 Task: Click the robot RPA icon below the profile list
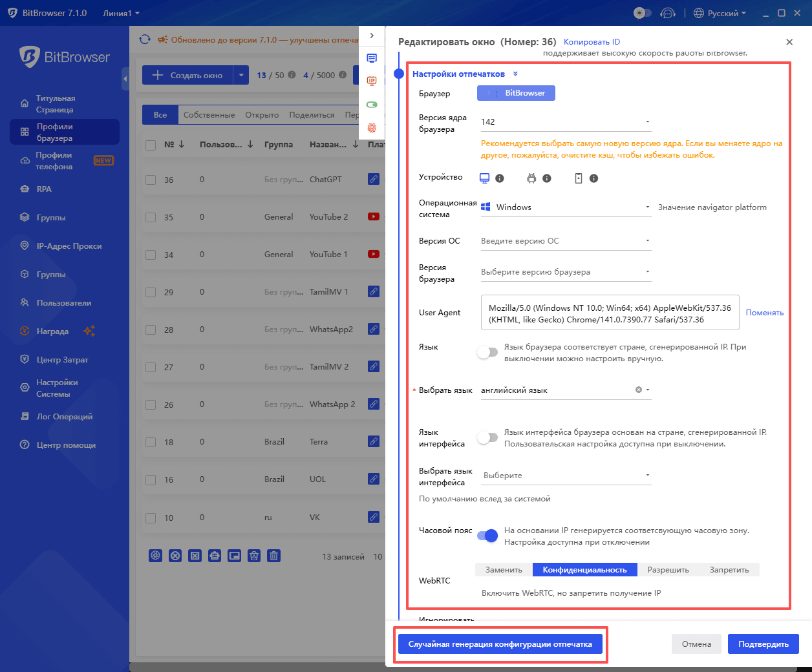coord(214,555)
